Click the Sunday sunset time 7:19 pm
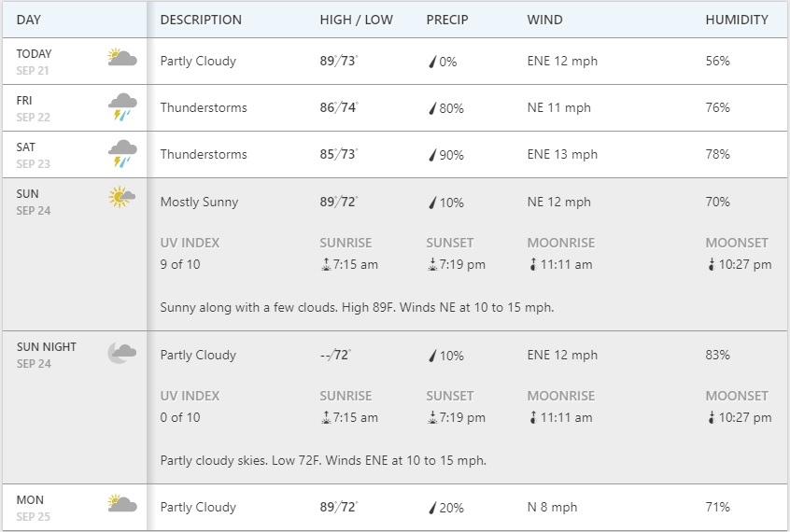Screen dimensions: 790x532 click(462, 264)
